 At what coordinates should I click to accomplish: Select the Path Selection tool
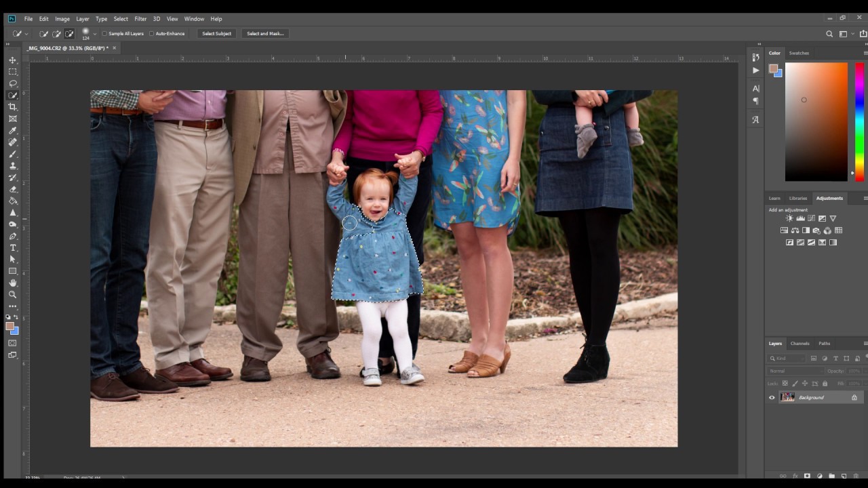point(13,259)
